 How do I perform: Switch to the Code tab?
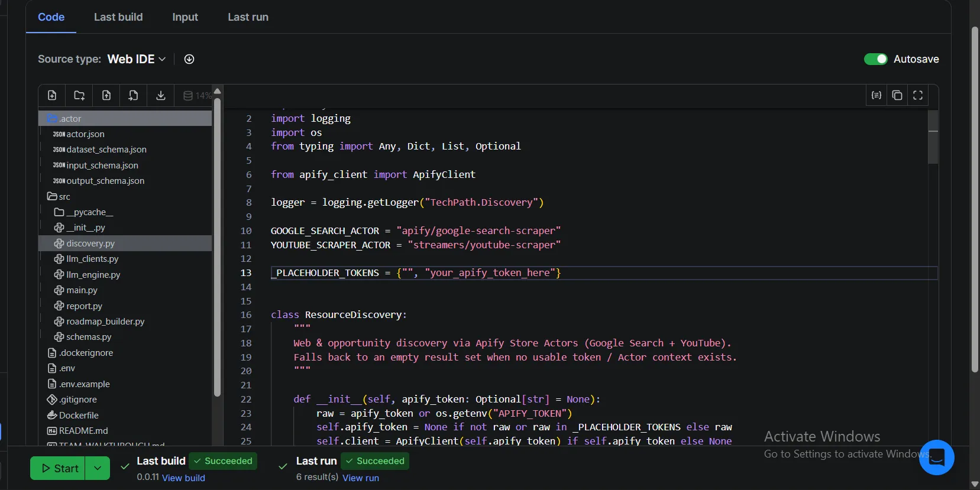(51, 17)
